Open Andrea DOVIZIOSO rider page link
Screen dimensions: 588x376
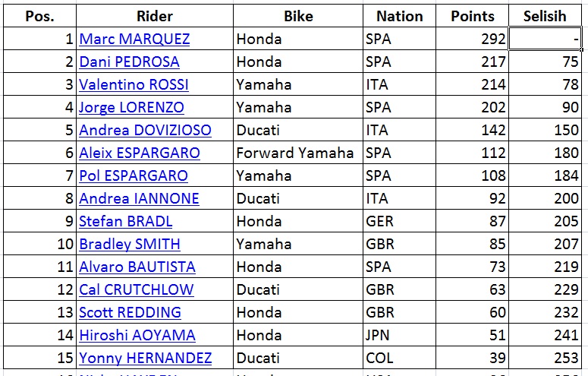[145, 131]
